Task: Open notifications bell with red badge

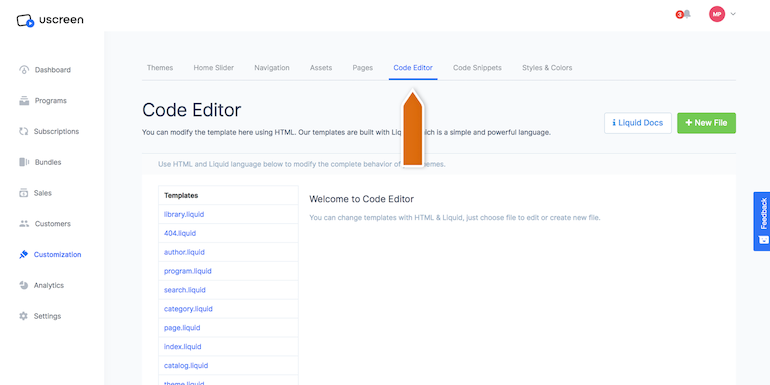Action: [x=684, y=14]
